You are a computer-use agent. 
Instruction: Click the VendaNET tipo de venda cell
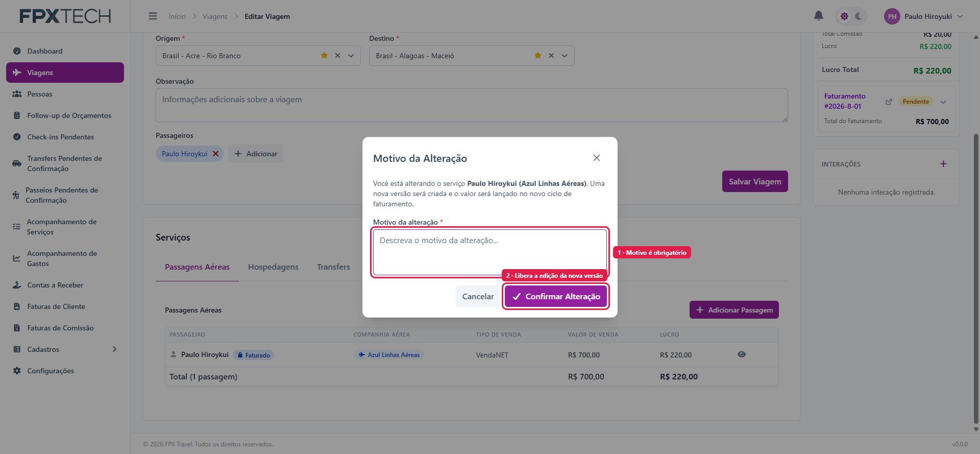click(492, 355)
